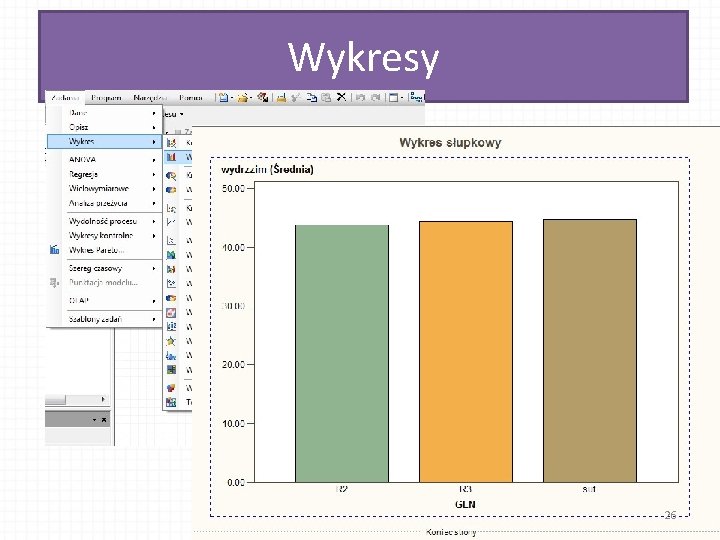This screenshot has height=540, width=720.
Task: Click the tan bar in the chart
Action: coord(590,351)
